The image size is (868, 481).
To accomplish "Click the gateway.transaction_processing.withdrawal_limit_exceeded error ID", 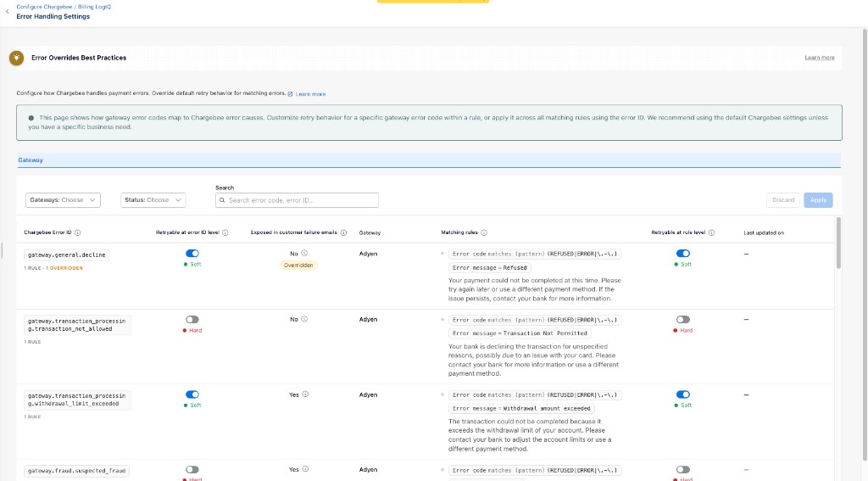I will coord(77,400).
